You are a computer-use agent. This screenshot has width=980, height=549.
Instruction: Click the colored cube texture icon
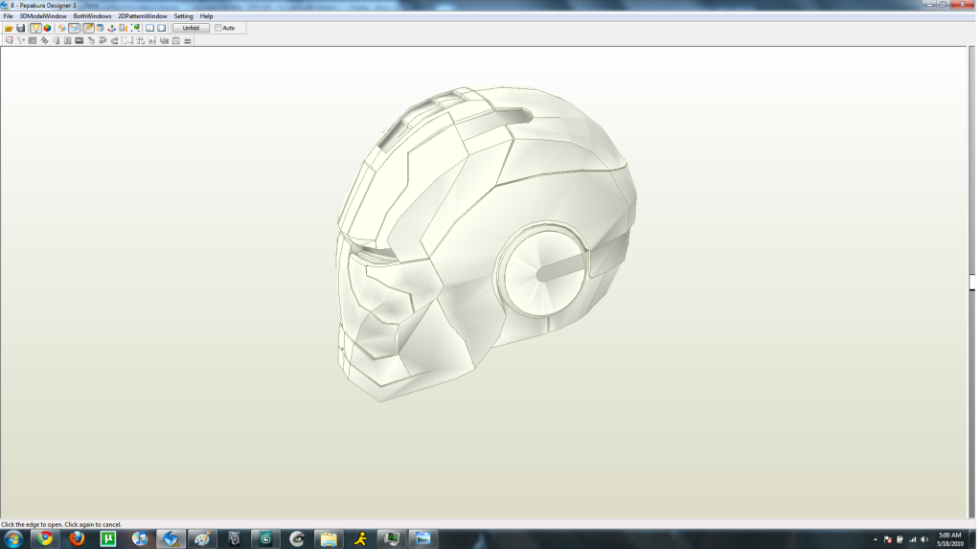point(47,29)
